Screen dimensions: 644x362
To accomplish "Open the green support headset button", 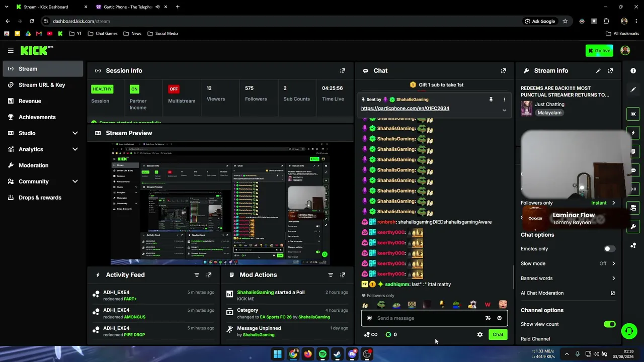I will click(x=629, y=331).
